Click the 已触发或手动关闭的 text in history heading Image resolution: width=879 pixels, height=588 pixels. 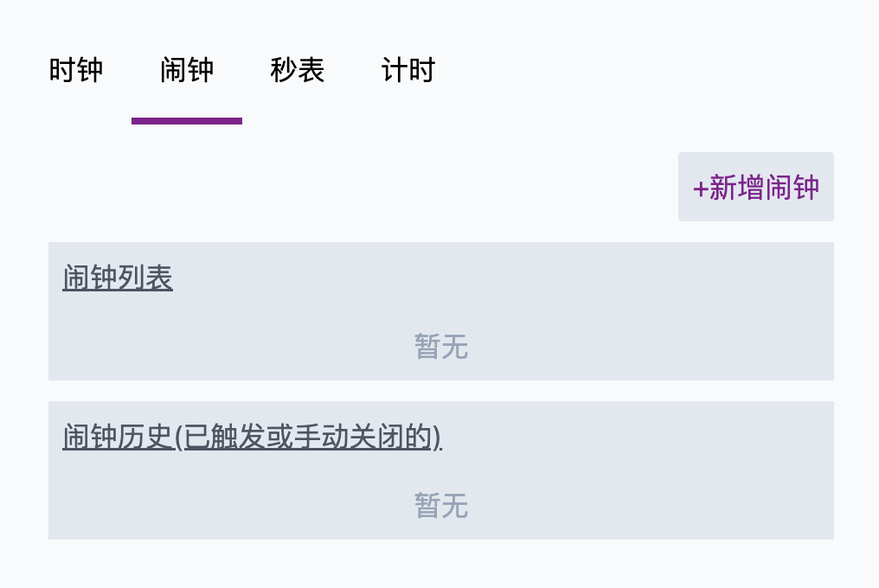click(307, 437)
